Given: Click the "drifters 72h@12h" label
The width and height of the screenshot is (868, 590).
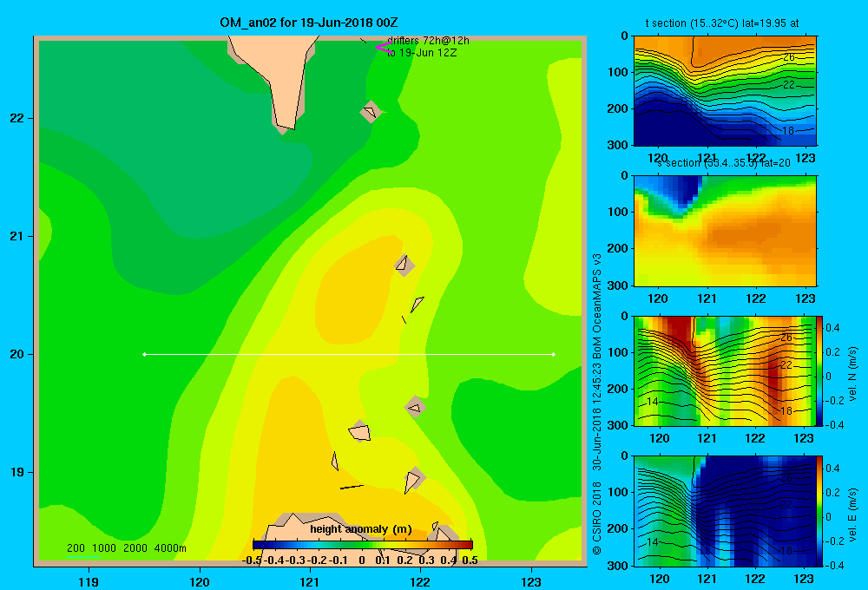Looking at the screenshot, I should [428, 41].
